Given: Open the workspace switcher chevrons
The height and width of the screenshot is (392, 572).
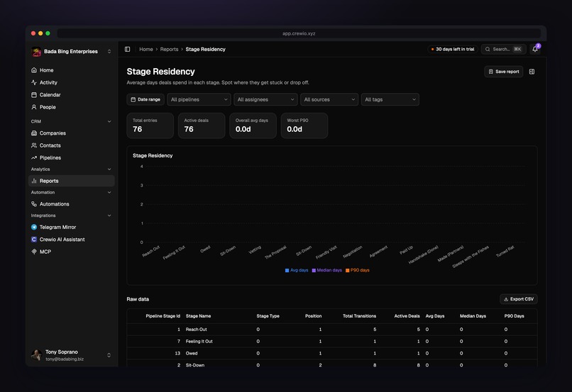Looking at the screenshot, I should 109,51.
